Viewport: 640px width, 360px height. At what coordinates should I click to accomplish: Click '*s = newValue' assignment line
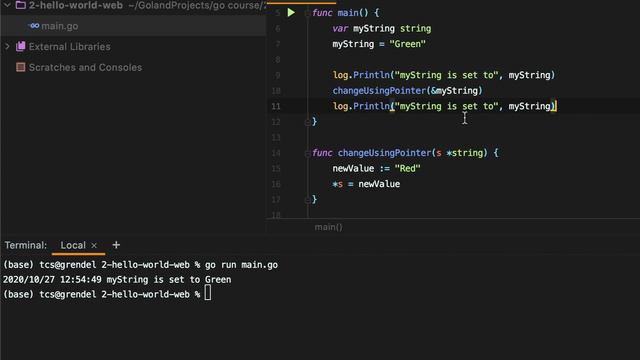pyautogui.click(x=366, y=184)
